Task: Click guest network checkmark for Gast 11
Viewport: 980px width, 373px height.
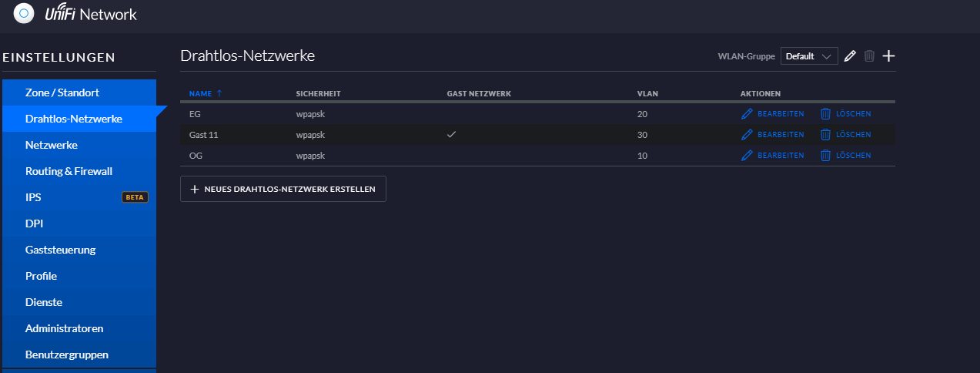Action: tap(452, 134)
